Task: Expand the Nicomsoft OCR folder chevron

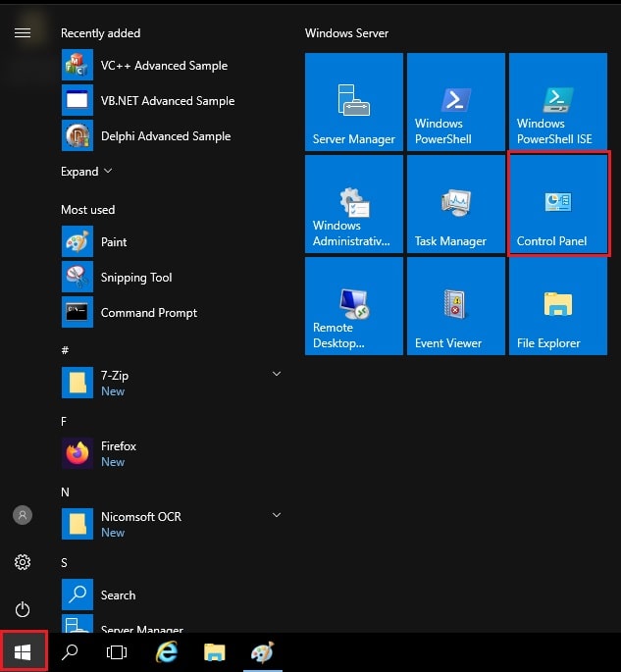Action: tap(277, 515)
